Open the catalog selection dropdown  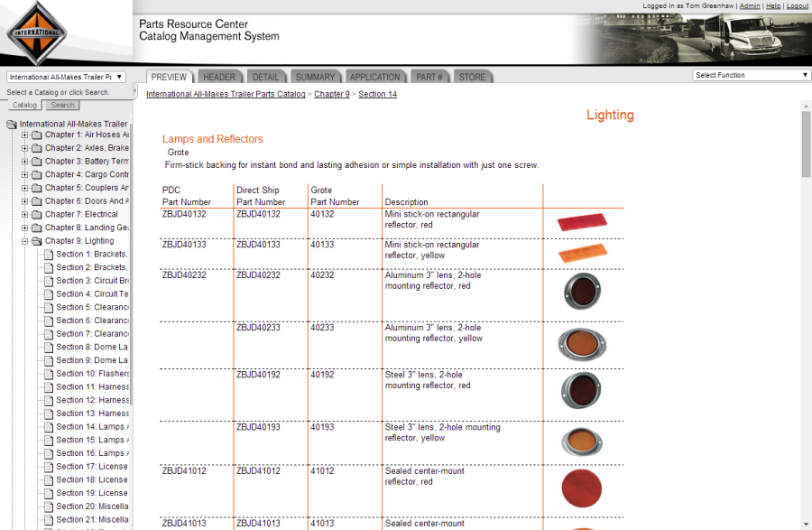pyautogui.click(x=66, y=77)
